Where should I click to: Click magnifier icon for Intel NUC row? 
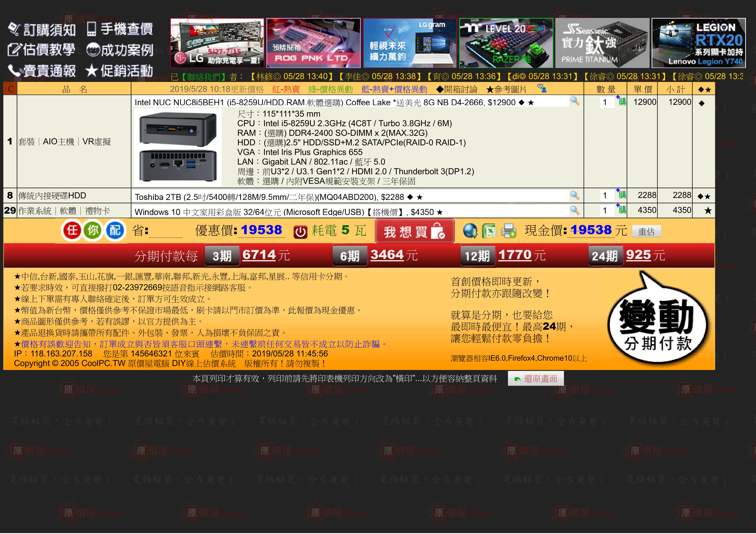pos(575,101)
